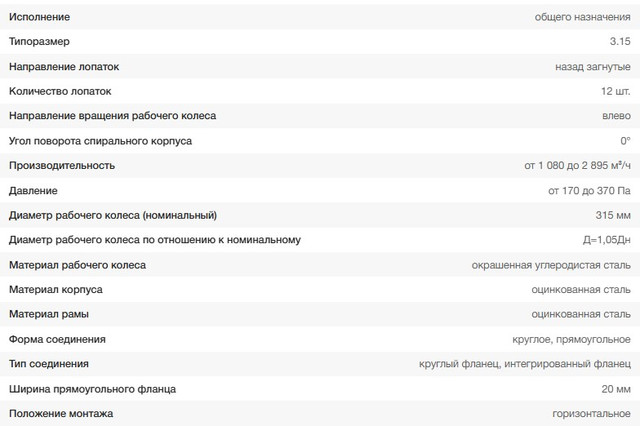Click the "Направление лопаток" label
The image size is (640, 426).
pyautogui.click(x=64, y=67)
